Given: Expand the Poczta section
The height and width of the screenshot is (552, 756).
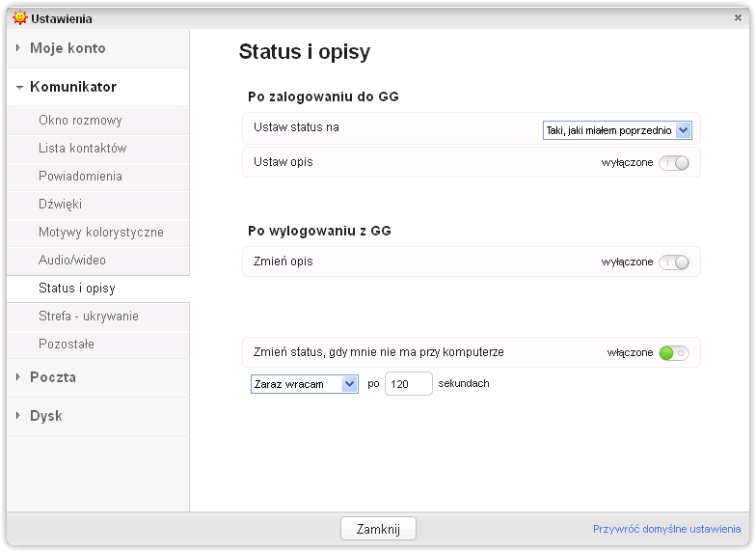Looking at the screenshot, I should tap(98, 377).
